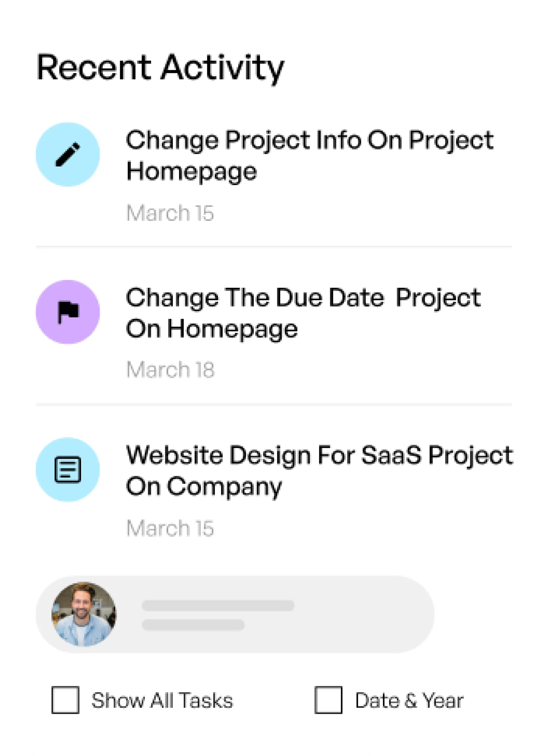This screenshot has height=756, width=548.
Task: Click divider line below first activity
Action: (x=273, y=247)
